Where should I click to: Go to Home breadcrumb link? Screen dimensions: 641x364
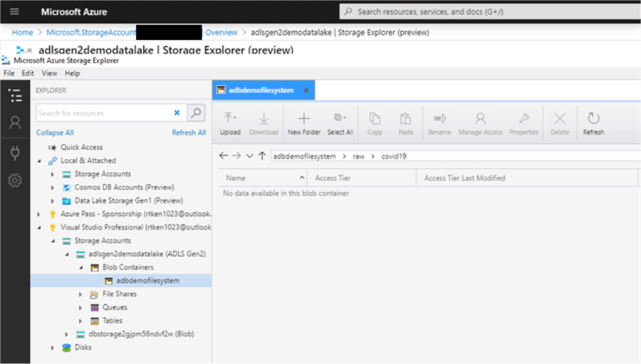(x=23, y=32)
